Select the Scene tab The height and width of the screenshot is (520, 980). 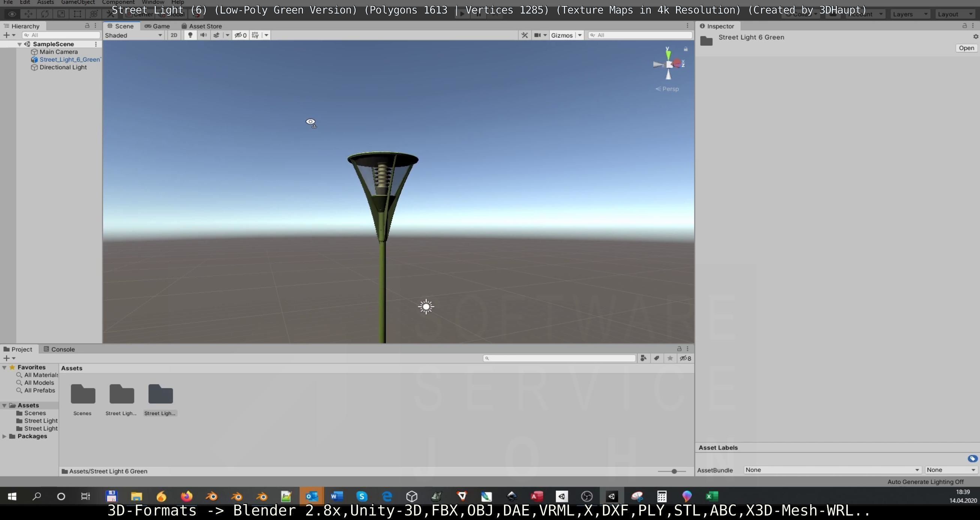121,26
